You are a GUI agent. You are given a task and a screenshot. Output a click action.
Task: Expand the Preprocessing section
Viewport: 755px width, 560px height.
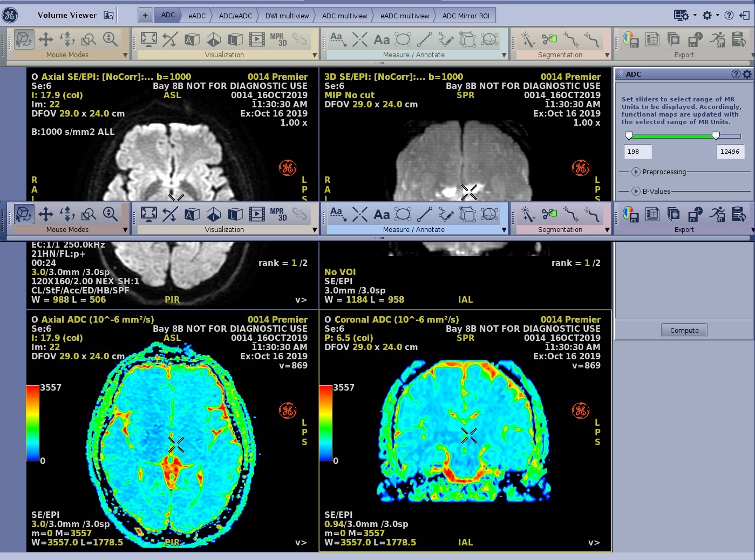636,172
